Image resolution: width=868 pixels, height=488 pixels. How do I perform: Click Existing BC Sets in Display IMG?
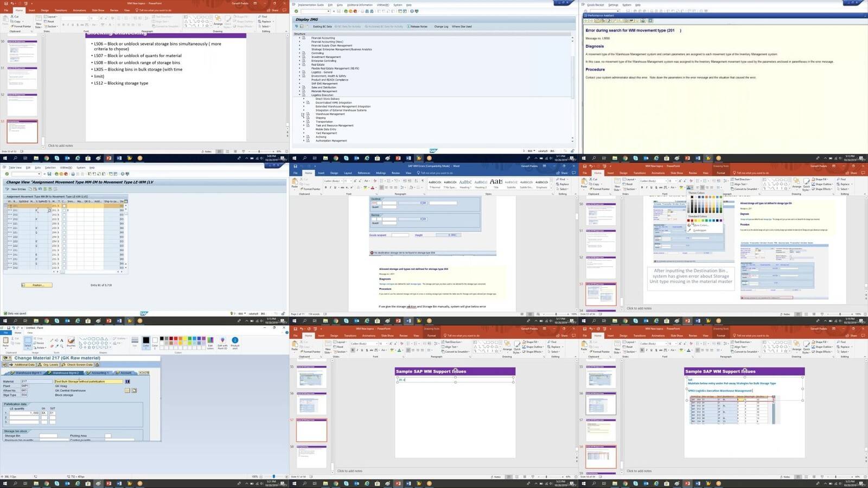click(x=322, y=27)
